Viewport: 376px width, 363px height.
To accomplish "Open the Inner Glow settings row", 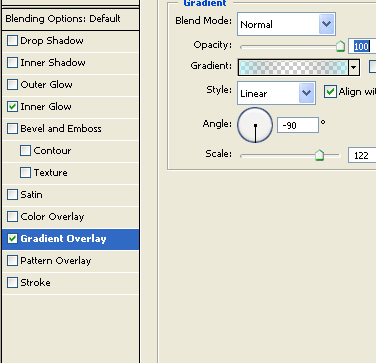I will pyautogui.click(x=71, y=107).
